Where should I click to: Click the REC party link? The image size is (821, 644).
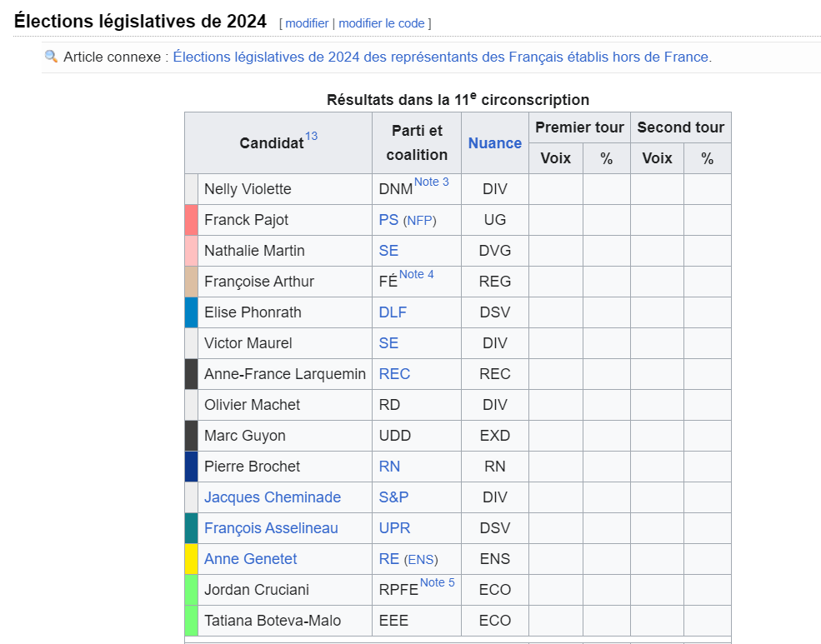[394, 374]
